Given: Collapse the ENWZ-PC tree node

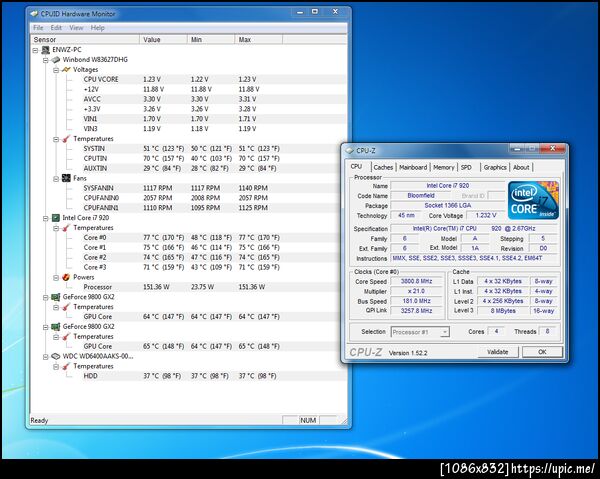Looking at the screenshot, I should [x=36, y=50].
